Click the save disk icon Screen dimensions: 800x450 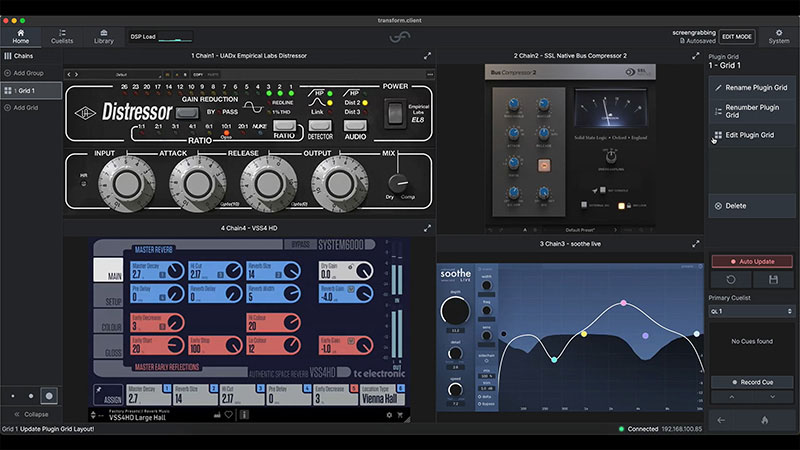[773, 280]
